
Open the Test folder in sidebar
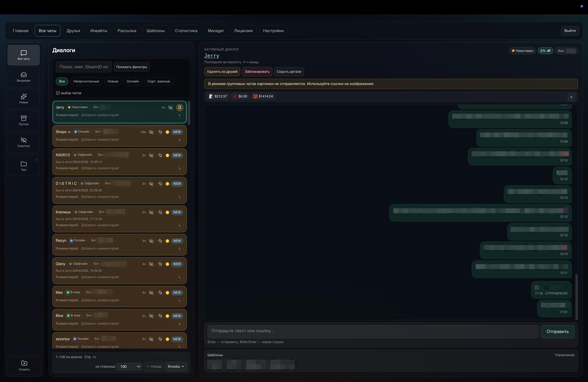pyautogui.click(x=24, y=166)
